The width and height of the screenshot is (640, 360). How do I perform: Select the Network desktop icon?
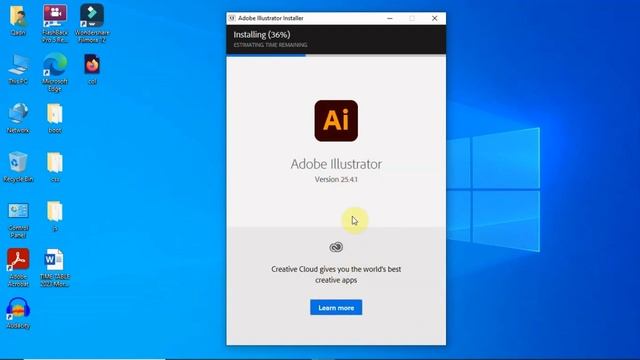point(18,118)
